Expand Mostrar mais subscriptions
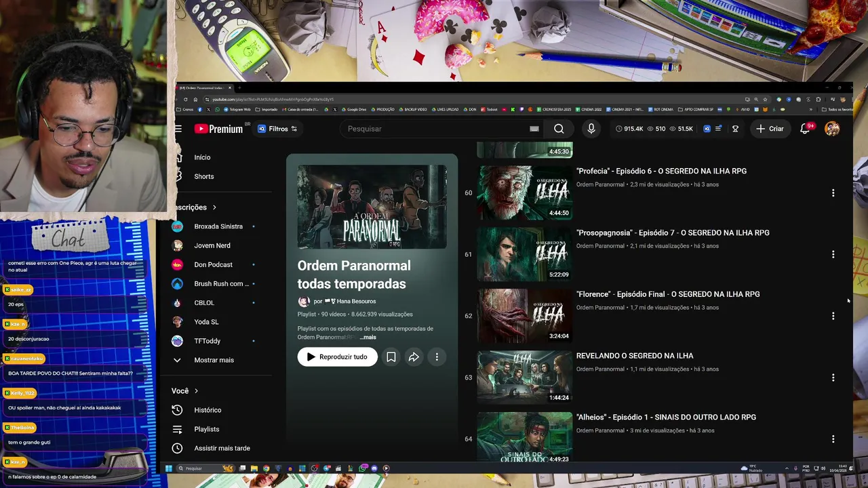This screenshot has width=868, height=488. tap(213, 360)
